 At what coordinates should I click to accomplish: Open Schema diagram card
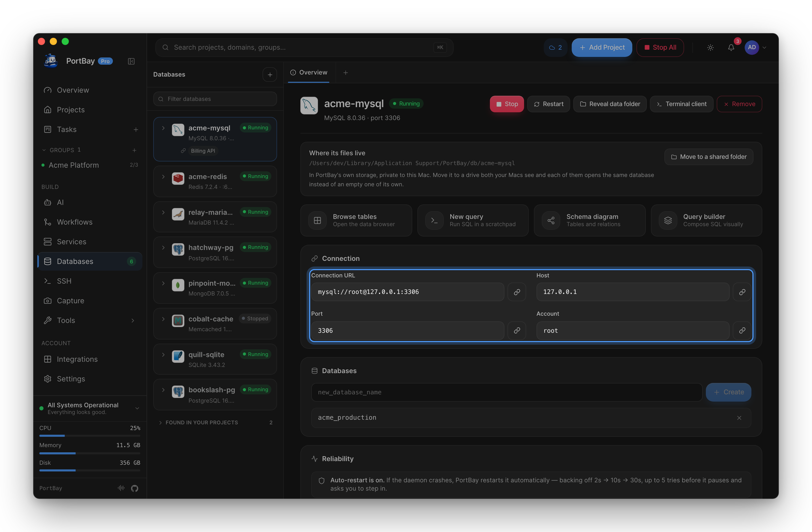(x=590, y=220)
